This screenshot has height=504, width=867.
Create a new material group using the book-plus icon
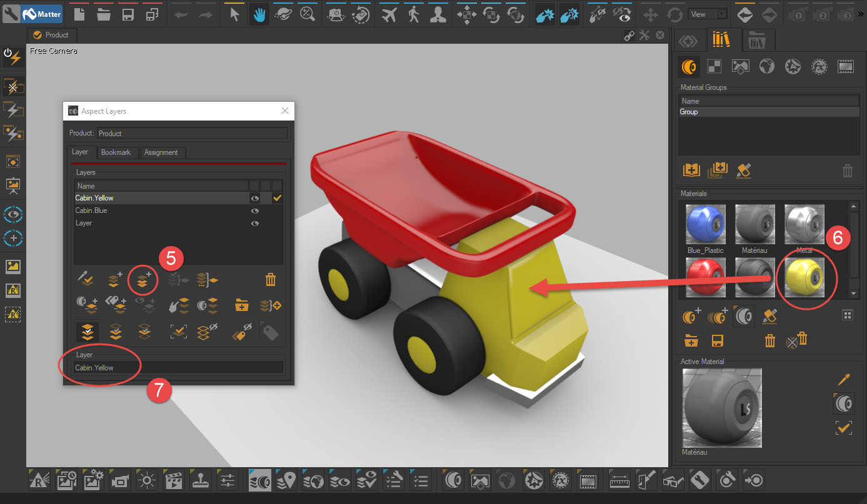point(691,169)
